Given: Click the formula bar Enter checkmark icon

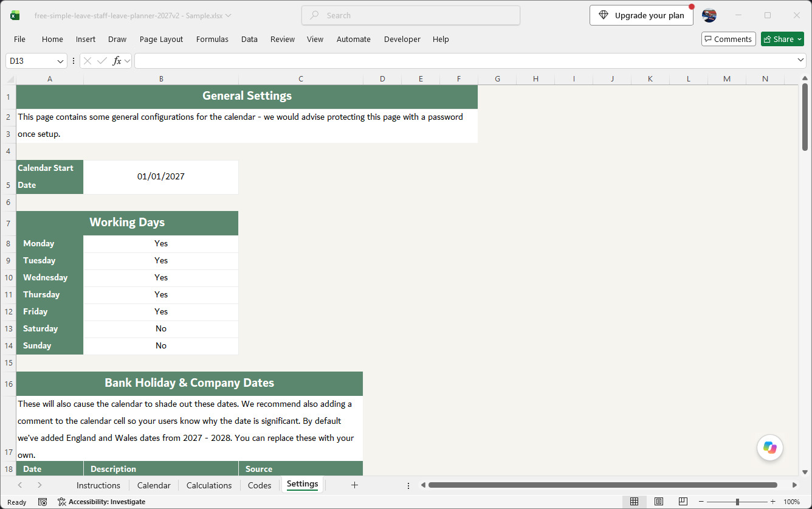Looking at the screenshot, I should (102, 61).
